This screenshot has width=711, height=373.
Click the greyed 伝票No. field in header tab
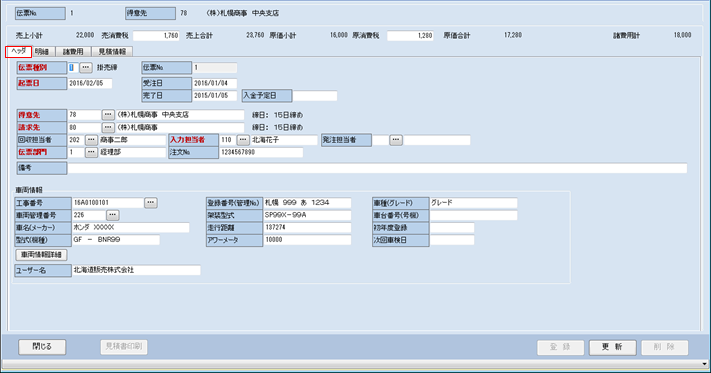[x=214, y=68]
